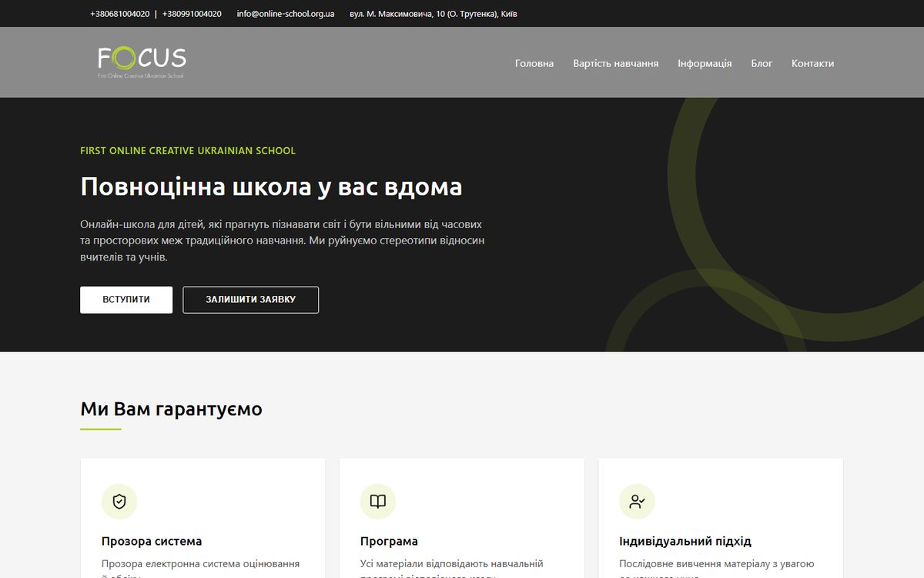This screenshot has width=924, height=578.
Task: Click the Індивідуальний підхід card title
Action: [685, 541]
